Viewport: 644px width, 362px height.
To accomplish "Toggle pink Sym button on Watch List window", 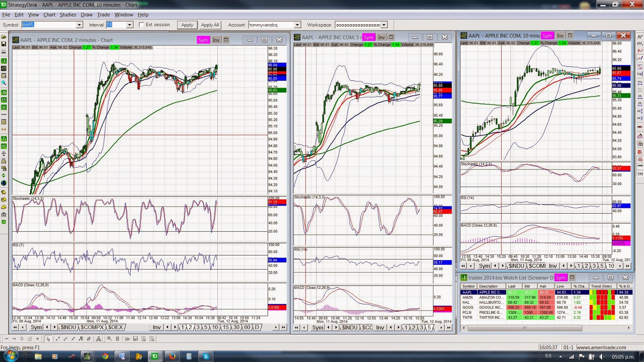I will tap(560, 278).
